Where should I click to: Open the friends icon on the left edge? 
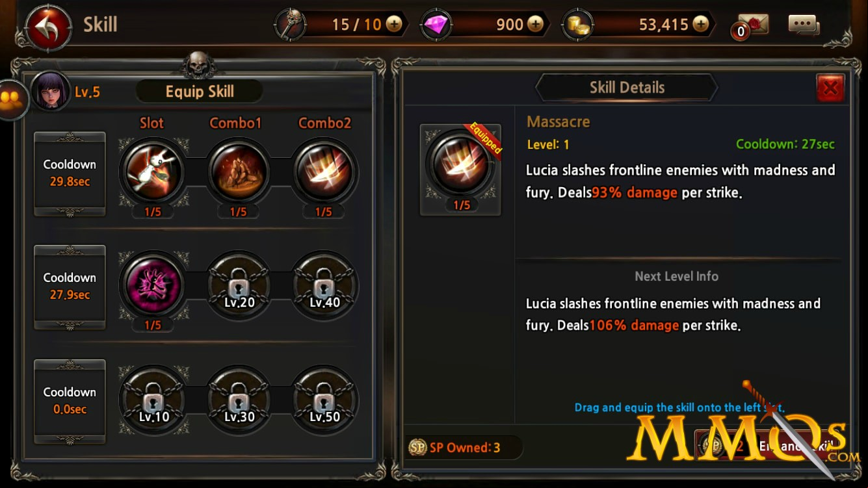click(12, 99)
